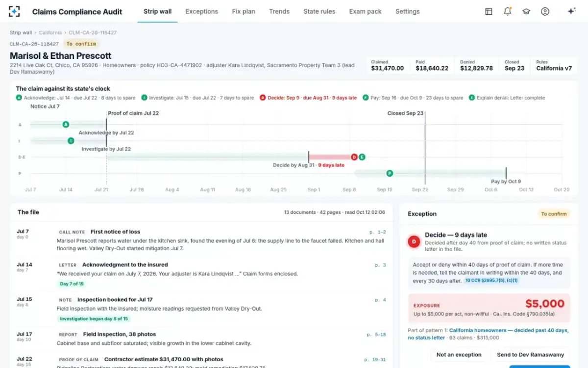Viewport: 588px width, 368px height.
Task: Open page link p. 5-18
Action: [x=376, y=335]
